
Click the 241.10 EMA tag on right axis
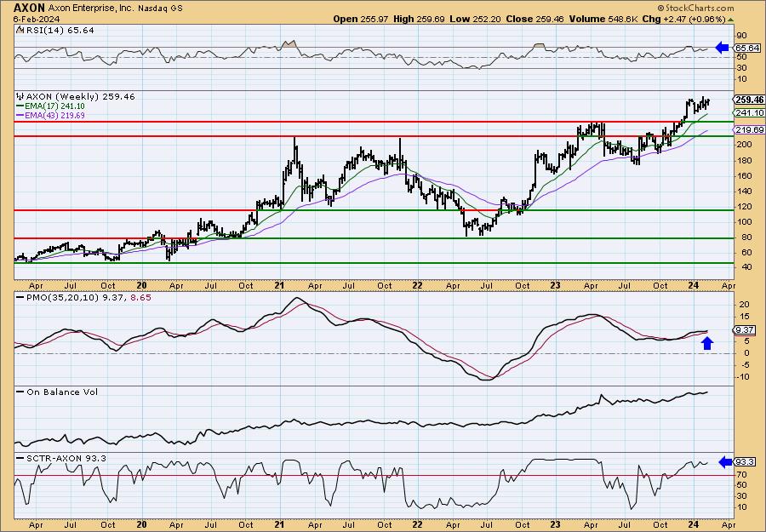coord(750,113)
